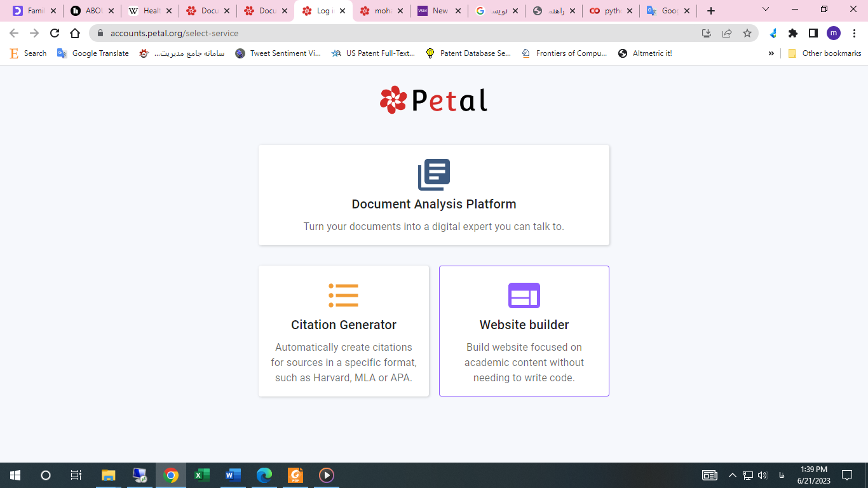Close the Log i tab
The image size is (868, 488).
point(342,11)
